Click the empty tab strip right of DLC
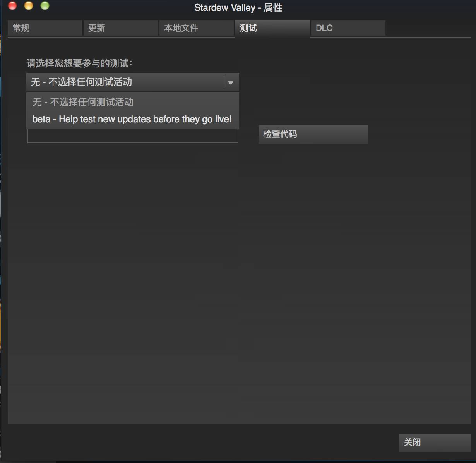Image resolution: width=476 pixels, height=463 pixels. [426, 28]
